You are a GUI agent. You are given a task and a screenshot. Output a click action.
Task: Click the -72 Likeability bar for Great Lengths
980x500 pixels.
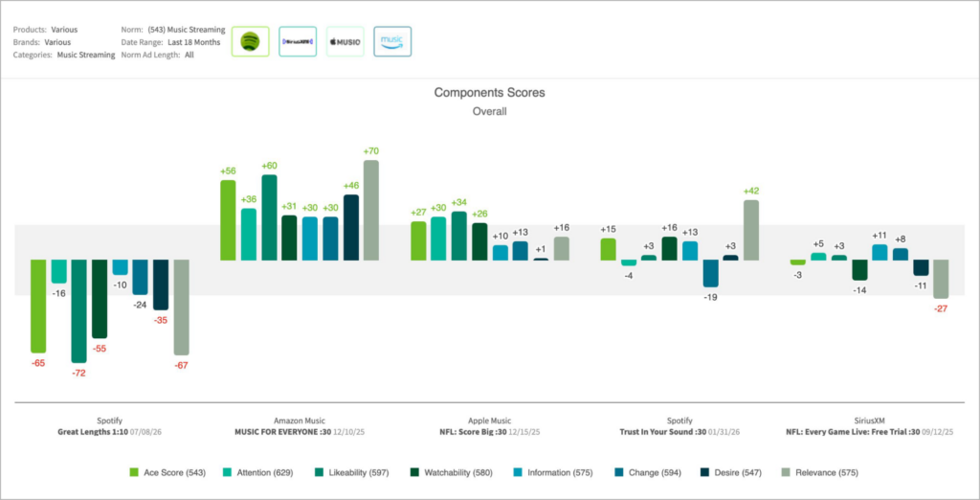pos(78,311)
